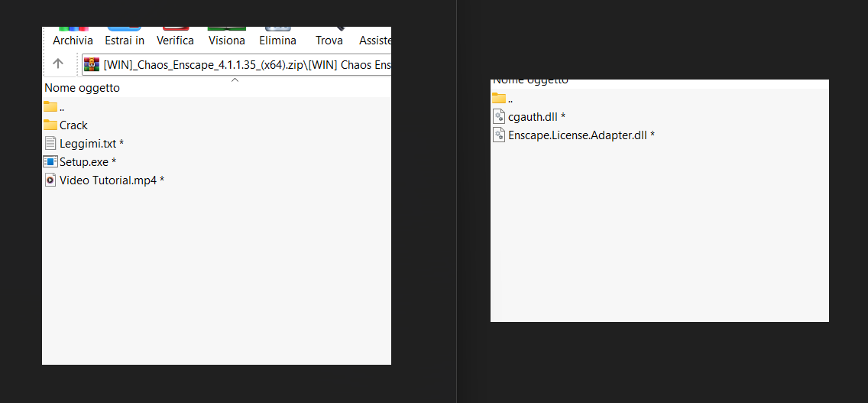Click the Leggimi.txt document icon
The image size is (868, 403).
(50, 144)
